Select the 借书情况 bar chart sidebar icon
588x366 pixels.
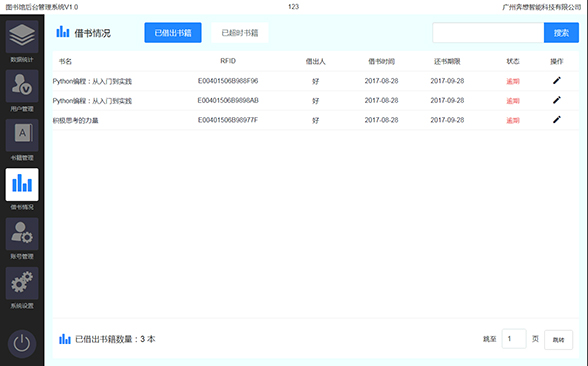[x=22, y=184]
